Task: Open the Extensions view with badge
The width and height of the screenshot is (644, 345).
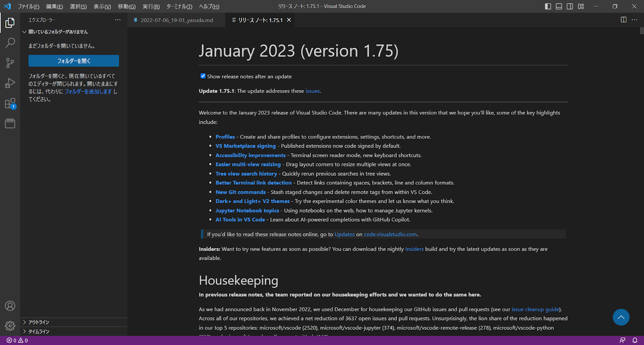Action: (10, 104)
